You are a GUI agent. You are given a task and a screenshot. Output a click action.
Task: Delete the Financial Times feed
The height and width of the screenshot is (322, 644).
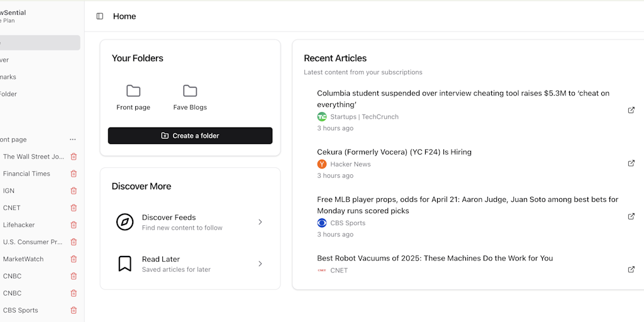click(x=74, y=174)
